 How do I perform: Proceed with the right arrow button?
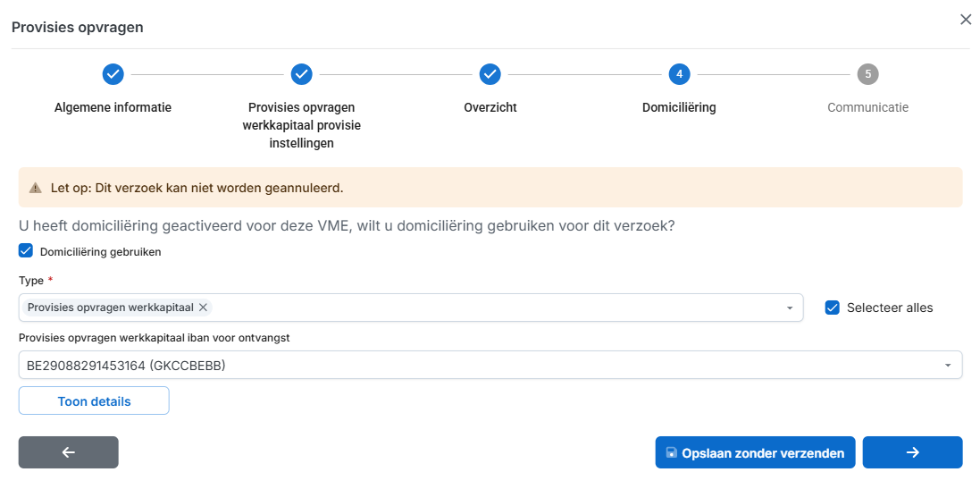click(912, 452)
